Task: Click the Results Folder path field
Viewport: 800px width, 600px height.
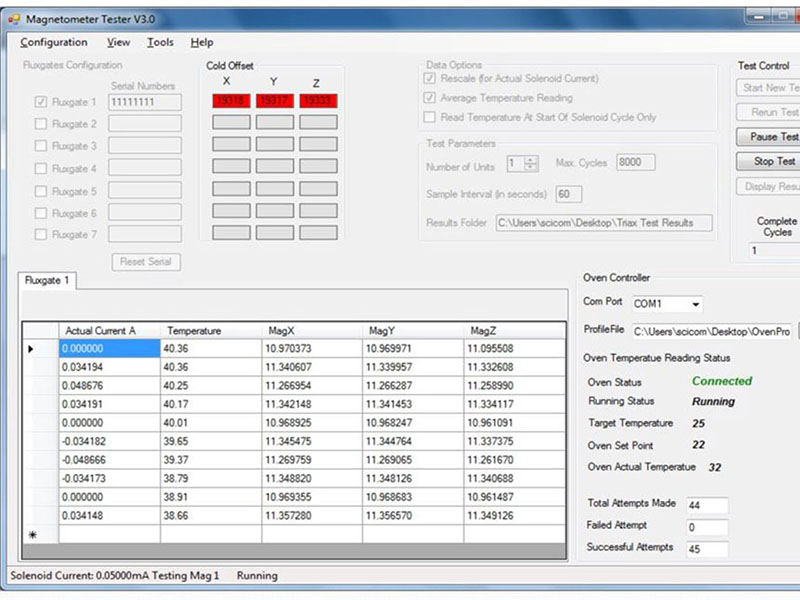Action: [604, 223]
